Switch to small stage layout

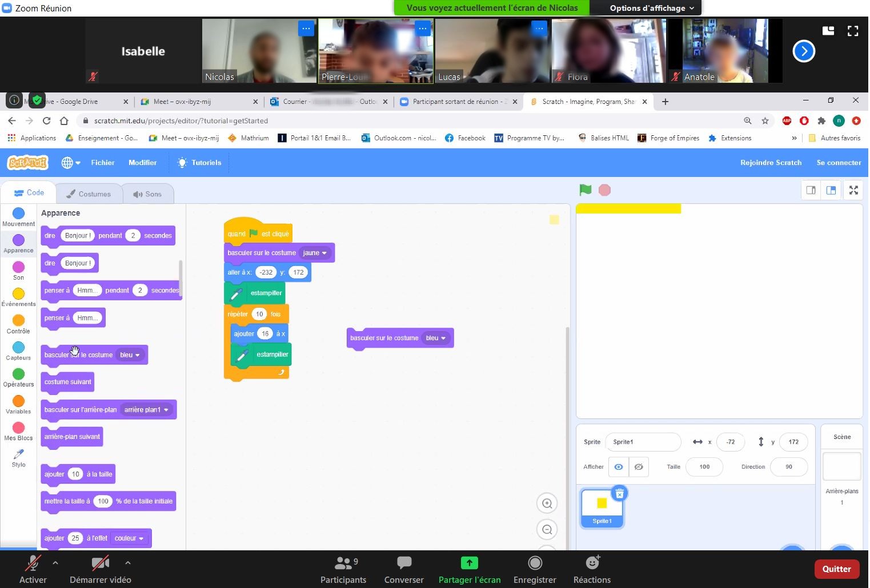pyautogui.click(x=811, y=191)
